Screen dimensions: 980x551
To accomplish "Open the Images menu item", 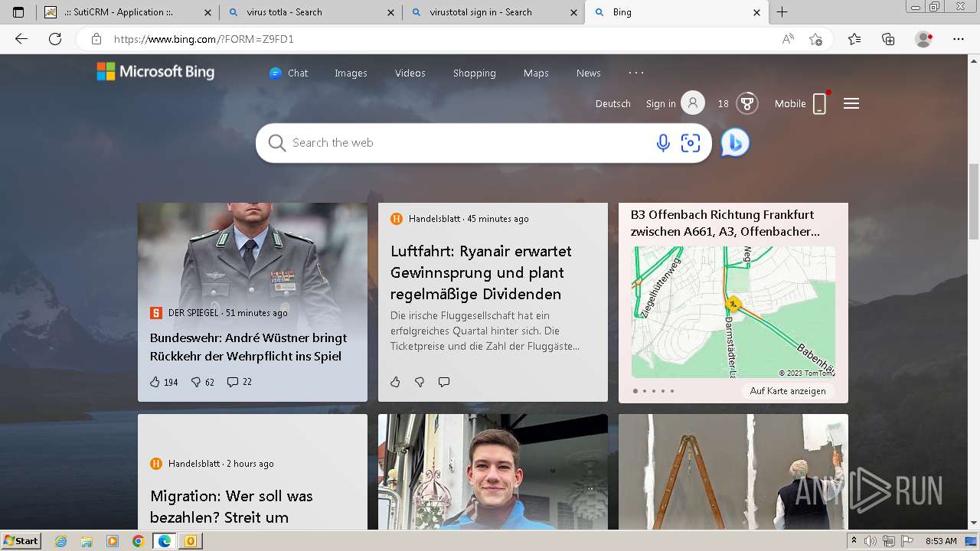I will pyautogui.click(x=351, y=73).
